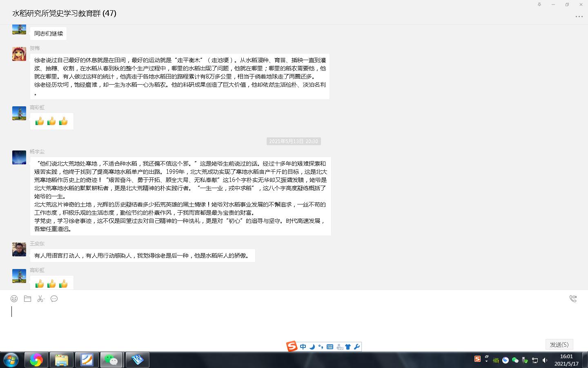Open the send file folder icon
Image resolution: width=588 pixels, height=368 pixels.
pyautogui.click(x=27, y=299)
